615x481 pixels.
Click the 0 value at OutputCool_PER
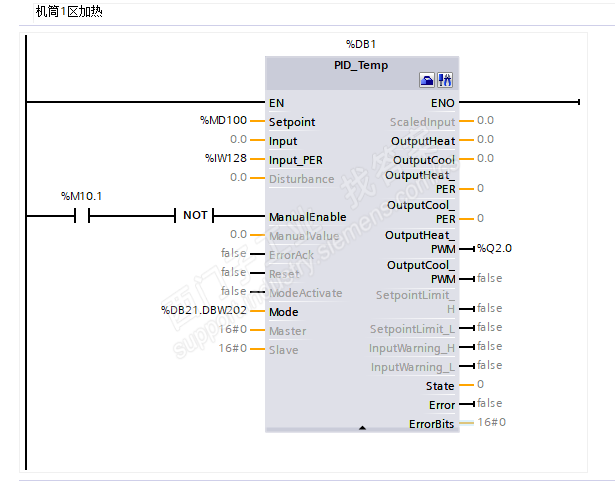click(480, 218)
